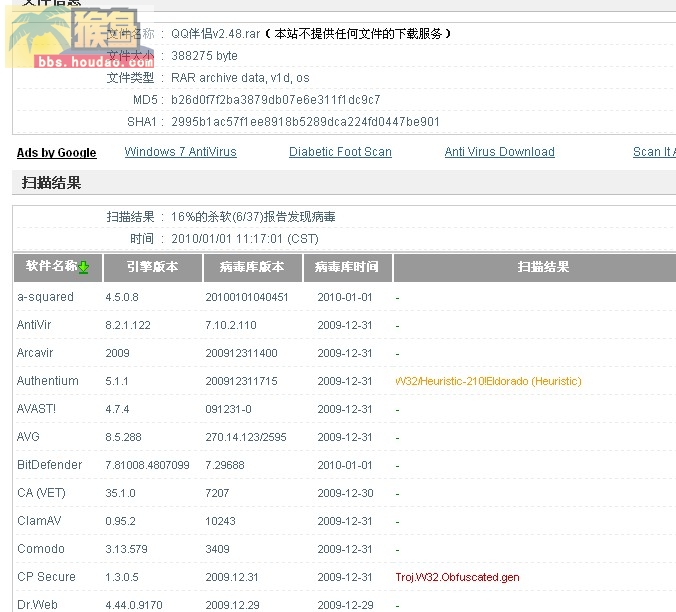This screenshot has width=676, height=612.
Task: Click the 病毒库版本 column header
Action: pyautogui.click(x=252, y=268)
